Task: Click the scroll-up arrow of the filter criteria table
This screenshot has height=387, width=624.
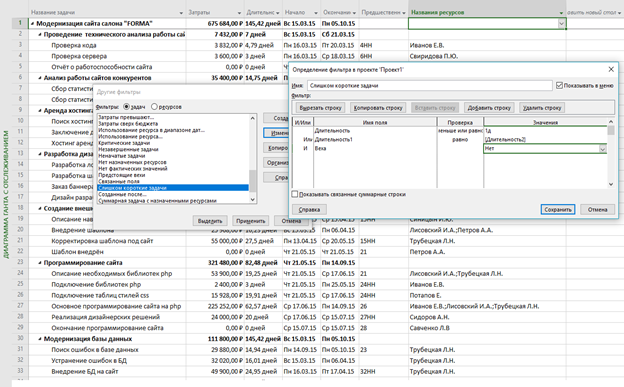Action: 611,121
